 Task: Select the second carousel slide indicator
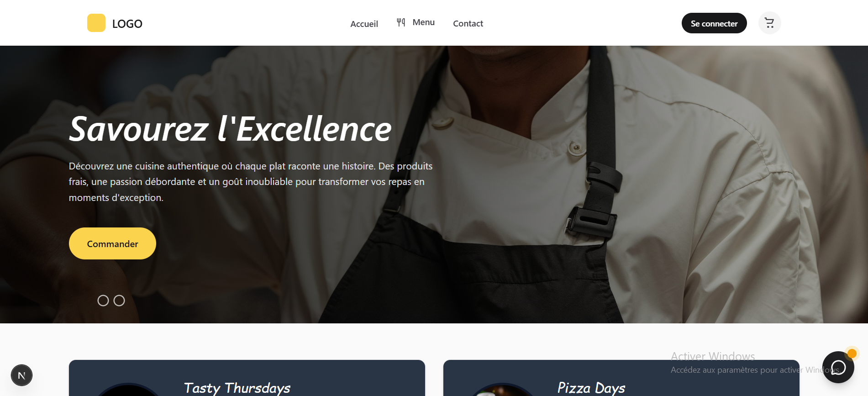(x=119, y=301)
